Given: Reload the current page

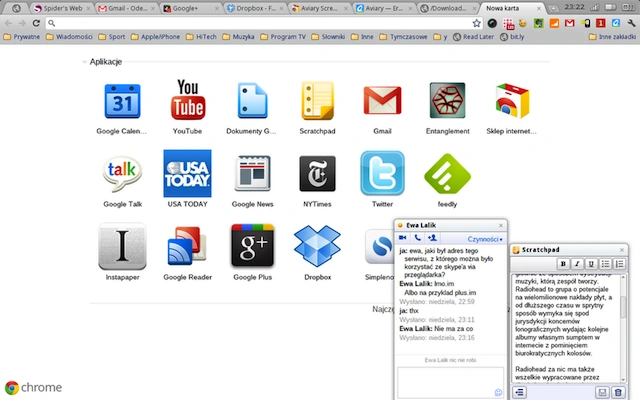Looking at the screenshot, I should (x=36, y=23).
